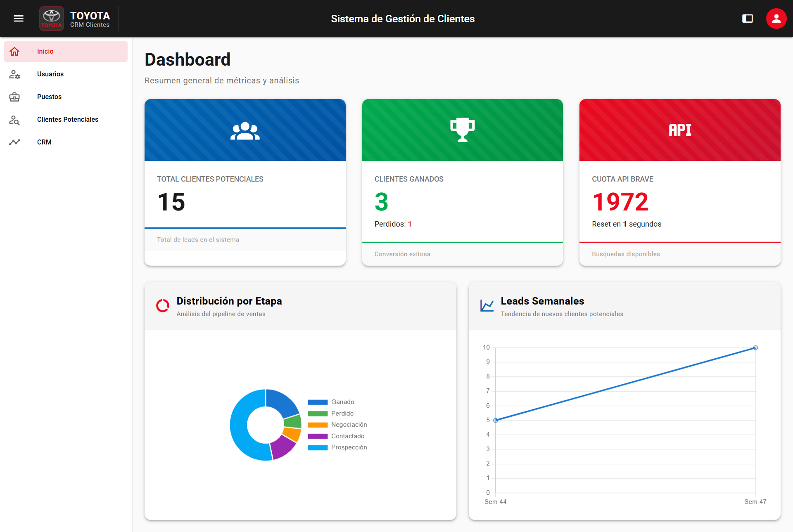Click the API icon on red card

click(x=680, y=130)
